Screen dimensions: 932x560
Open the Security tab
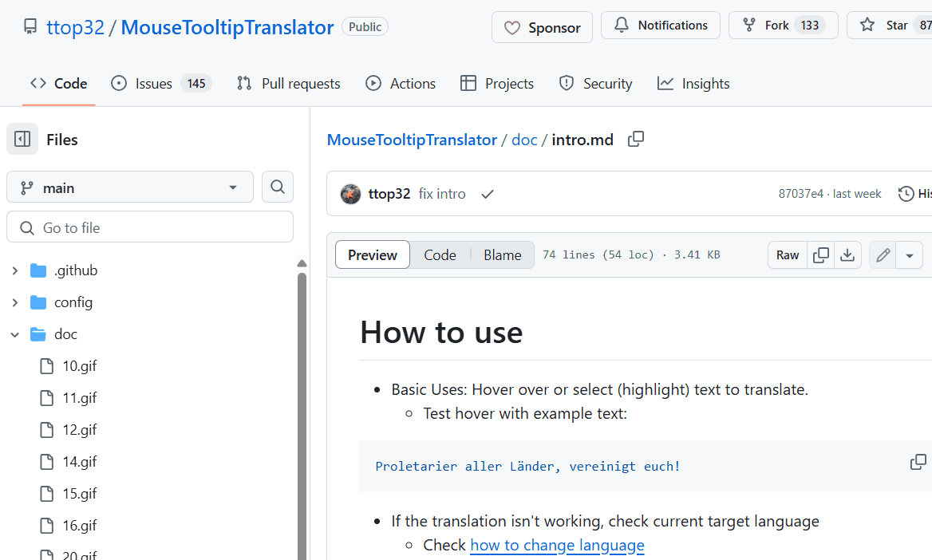pos(595,83)
